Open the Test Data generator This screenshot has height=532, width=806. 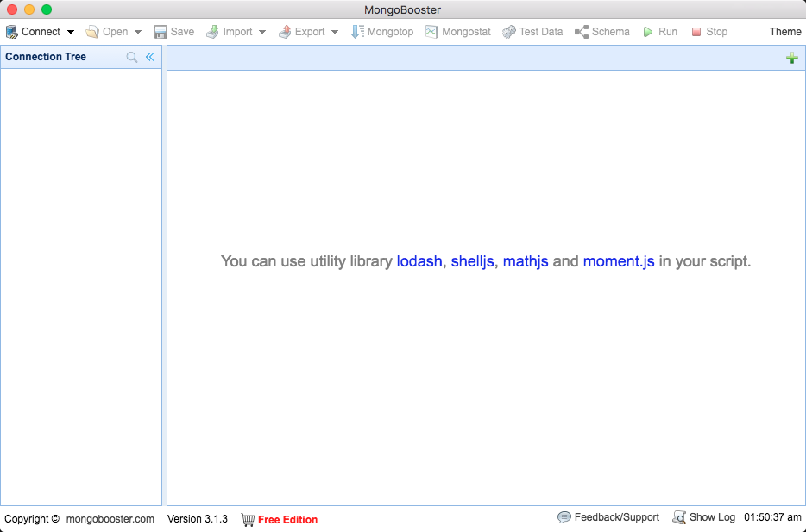click(x=532, y=32)
